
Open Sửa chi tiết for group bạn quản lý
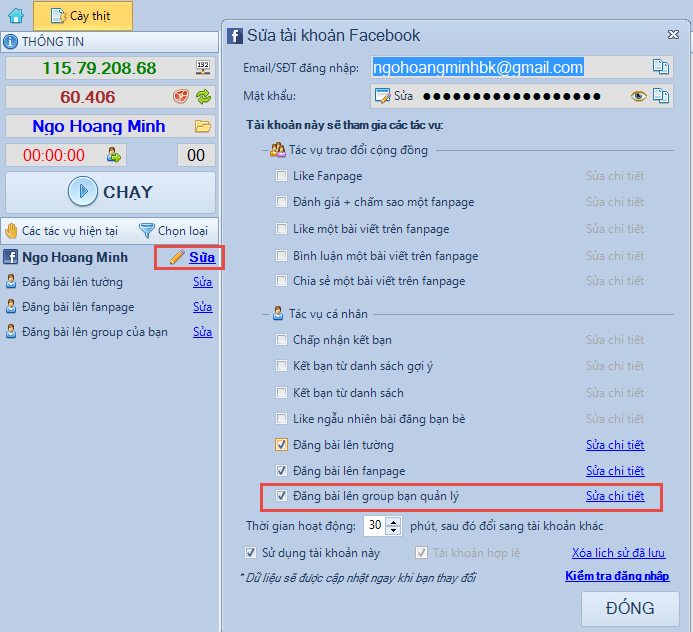tap(615, 496)
